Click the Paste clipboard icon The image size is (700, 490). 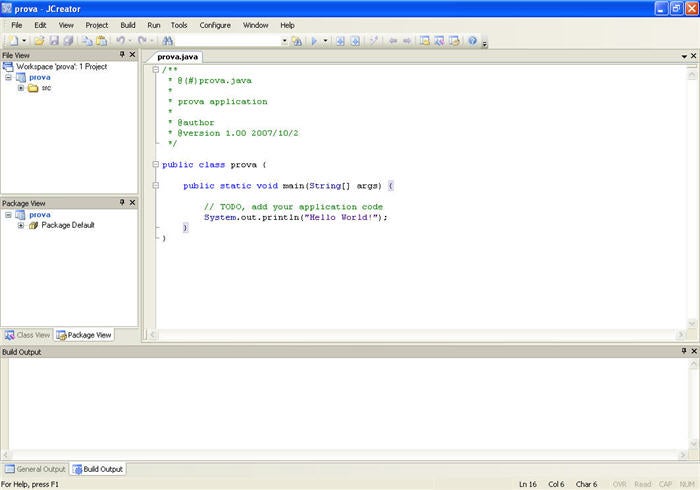(x=102, y=41)
